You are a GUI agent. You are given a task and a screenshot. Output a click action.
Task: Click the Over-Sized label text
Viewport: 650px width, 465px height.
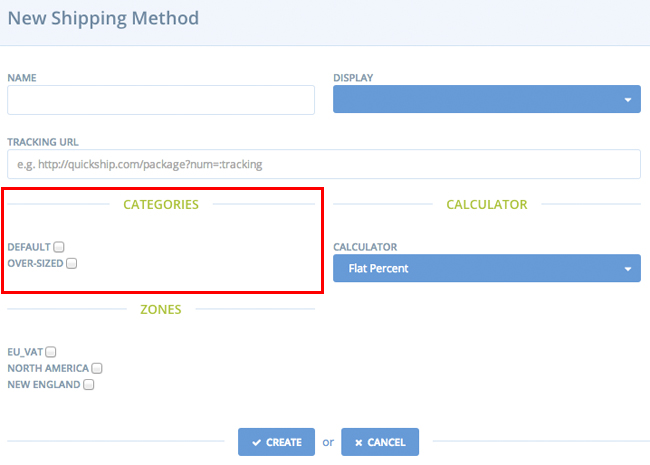35,264
